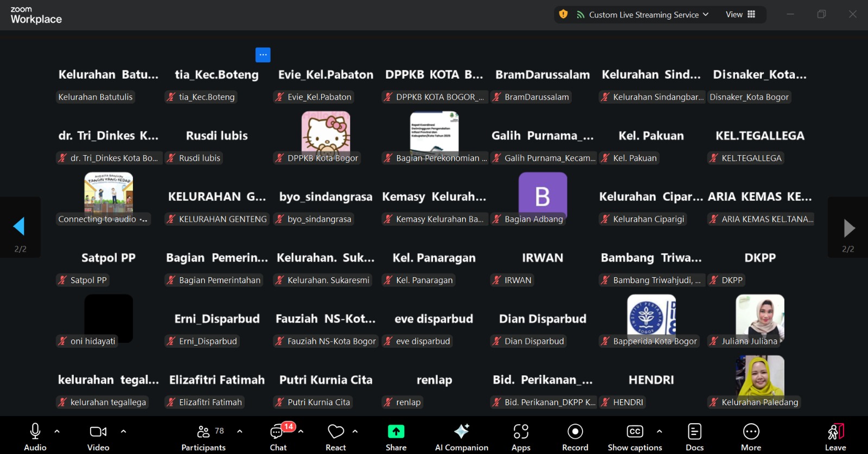Click the Juliana Juliana video thumbnail
The height and width of the screenshot is (454, 868).
coord(759,317)
